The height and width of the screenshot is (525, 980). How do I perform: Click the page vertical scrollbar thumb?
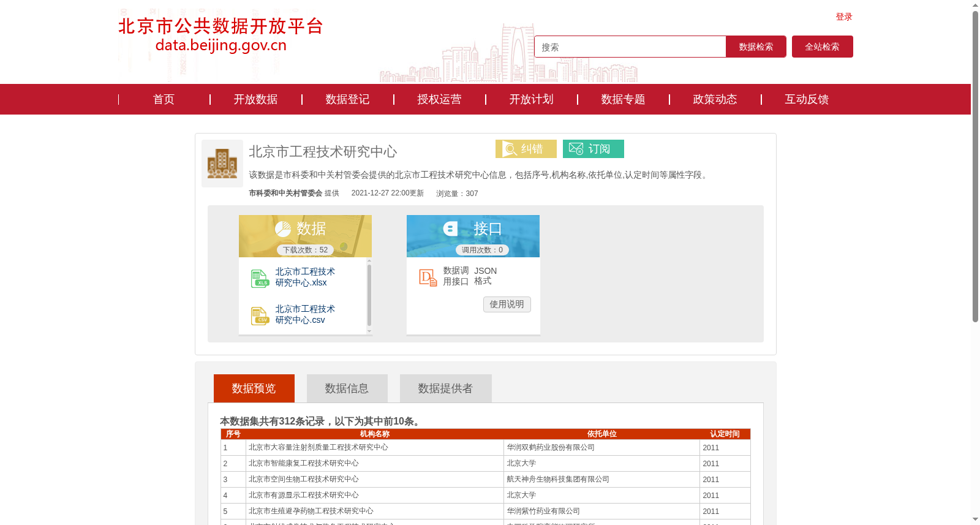click(975, 165)
